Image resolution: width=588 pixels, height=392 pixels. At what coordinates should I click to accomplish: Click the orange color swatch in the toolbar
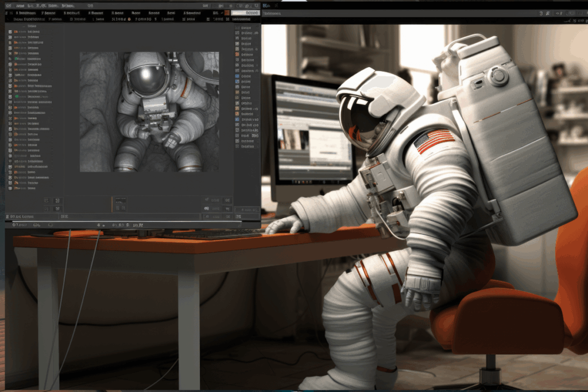pyautogui.click(x=228, y=12)
